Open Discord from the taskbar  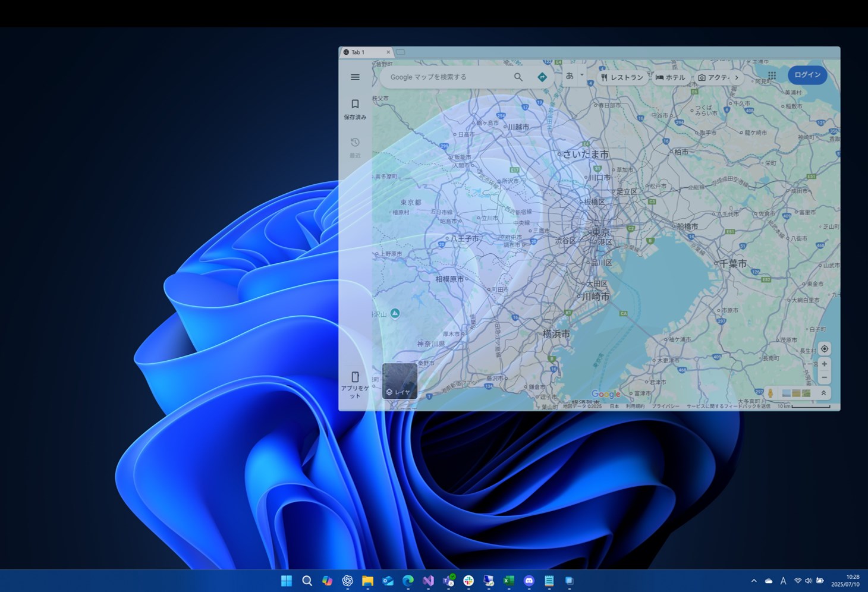(529, 581)
